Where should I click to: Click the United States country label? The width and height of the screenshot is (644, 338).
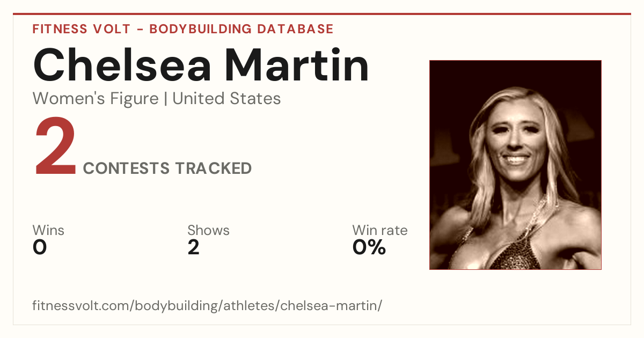(x=226, y=99)
